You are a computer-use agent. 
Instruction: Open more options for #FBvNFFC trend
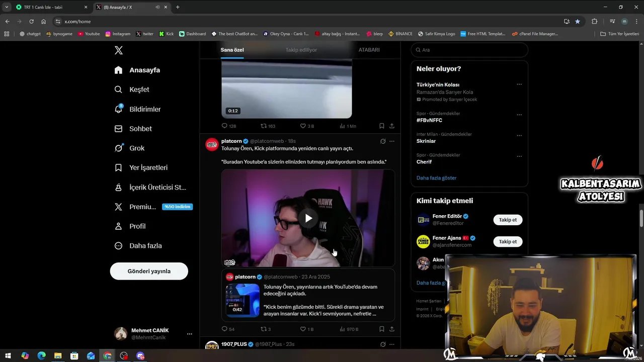point(519,115)
